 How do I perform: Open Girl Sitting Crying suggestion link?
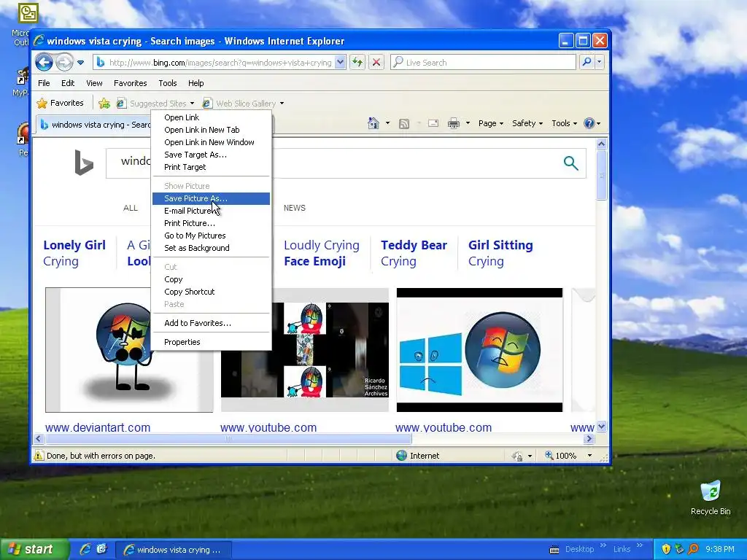click(500, 253)
